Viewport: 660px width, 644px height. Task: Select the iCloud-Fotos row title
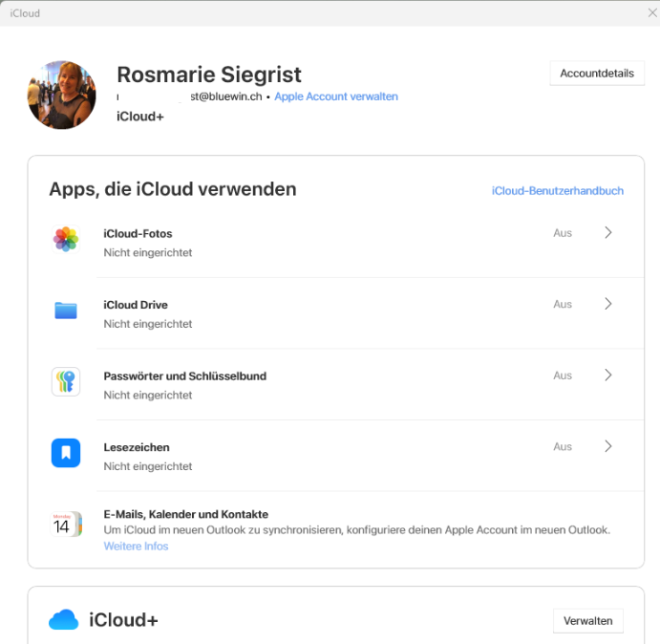tap(138, 233)
